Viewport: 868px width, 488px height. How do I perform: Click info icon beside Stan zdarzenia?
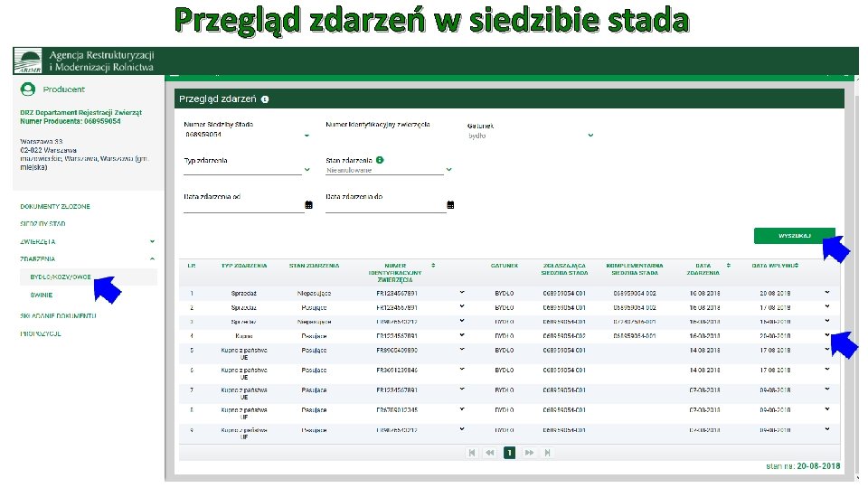click(x=380, y=160)
